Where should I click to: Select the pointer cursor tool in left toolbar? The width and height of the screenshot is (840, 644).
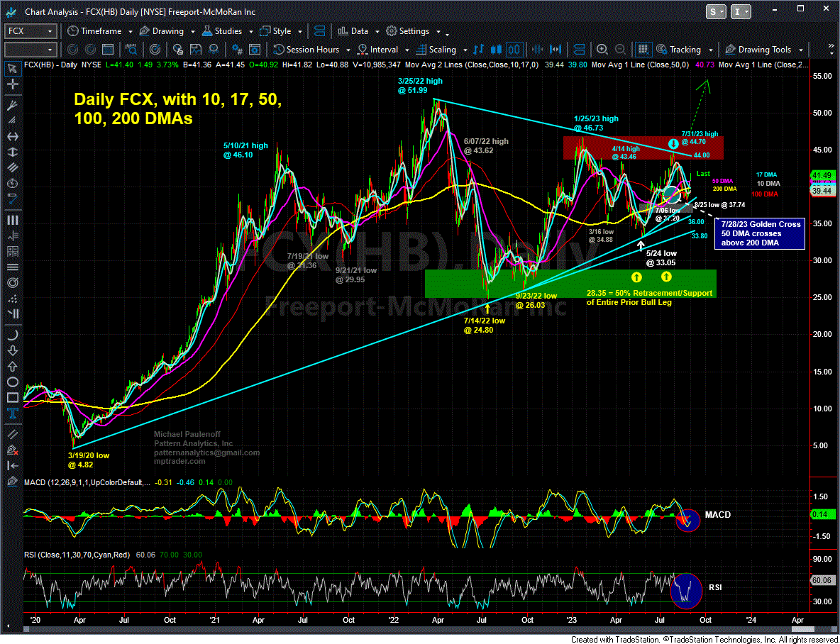pos(13,68)
